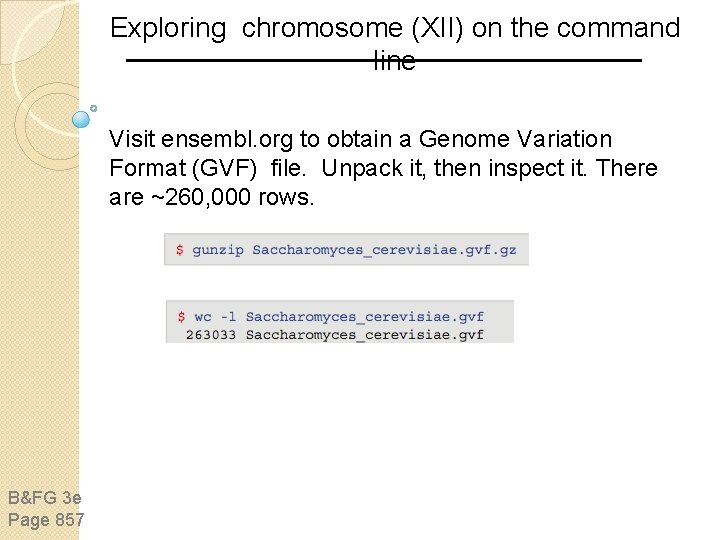The width and height of the screenshot is (720, 540).
Task: Click the horizontal line under the title
Action: tap(384, 60)
